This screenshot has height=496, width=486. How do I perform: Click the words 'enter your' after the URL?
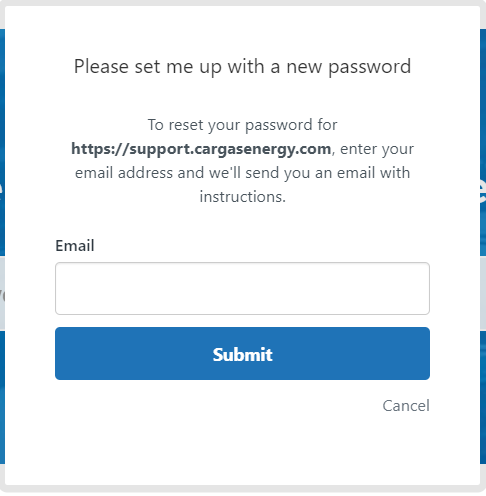[377, 149]
